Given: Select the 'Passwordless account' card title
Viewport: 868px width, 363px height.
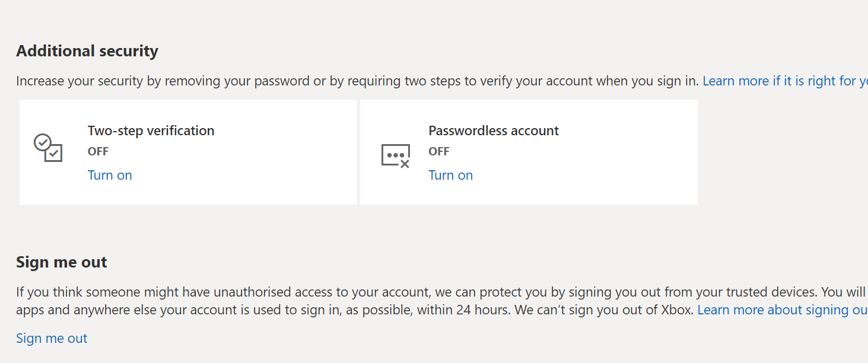Looking at the screenshot, I should tap(494, 130).
